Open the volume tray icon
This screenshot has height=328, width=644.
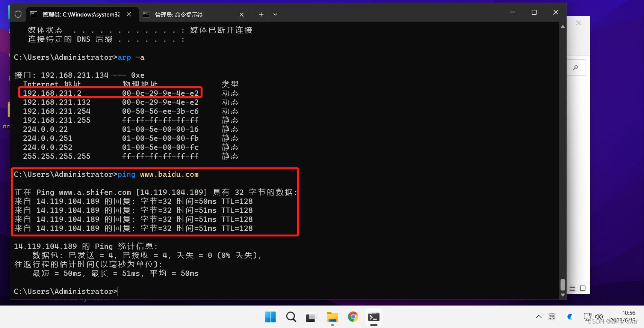click(599, 317)
